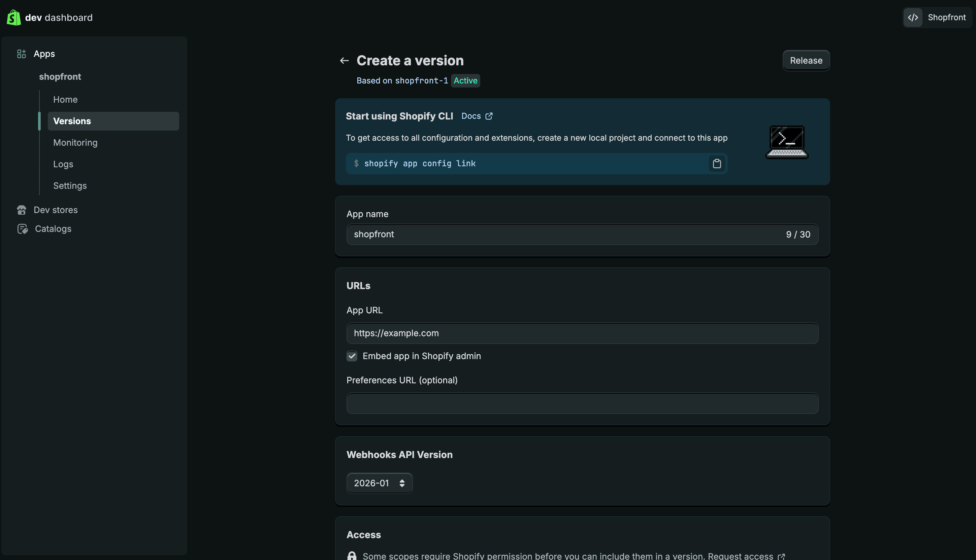Screen dimensions: 976x560
Task: Click the Active status badge
Action: [x=465, y=81]
